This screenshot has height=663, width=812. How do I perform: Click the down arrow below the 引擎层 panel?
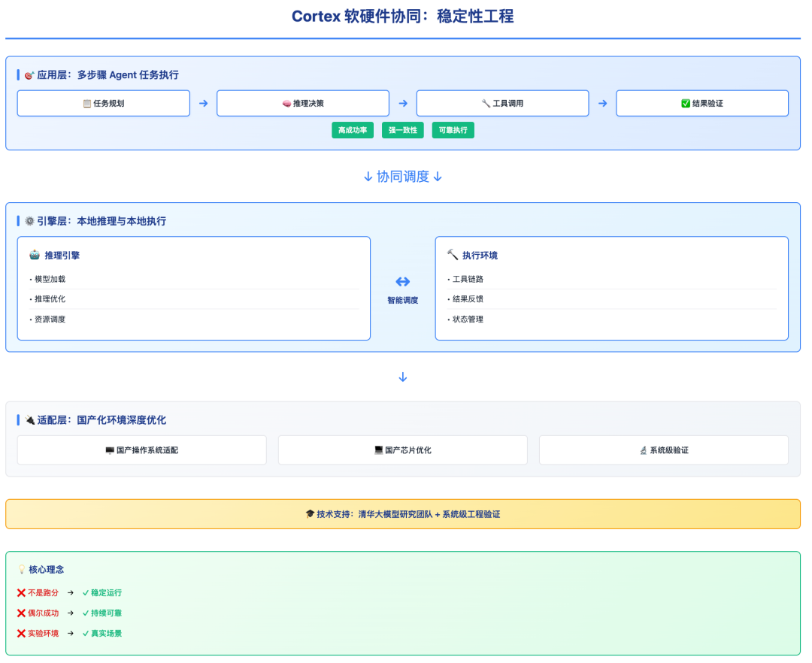click(403, 377)
